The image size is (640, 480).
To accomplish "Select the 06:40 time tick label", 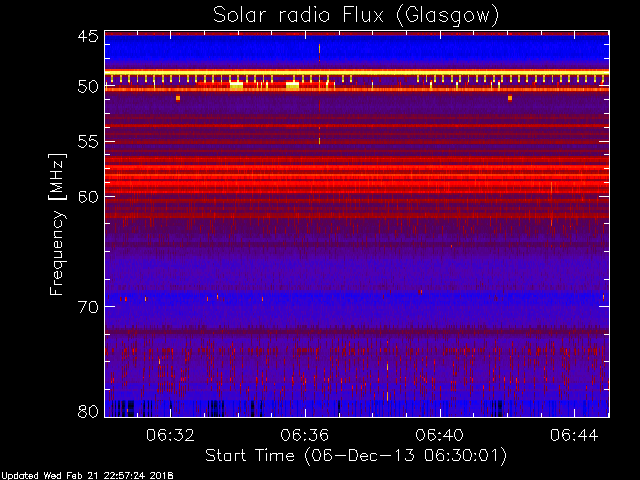I will [440, 435].
